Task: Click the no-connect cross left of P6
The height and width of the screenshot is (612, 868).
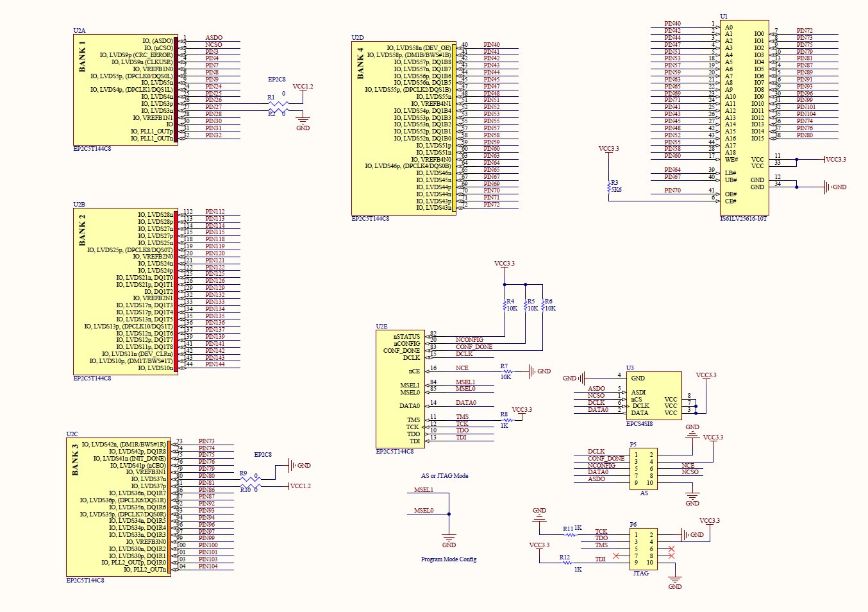Action: [616, 556]
